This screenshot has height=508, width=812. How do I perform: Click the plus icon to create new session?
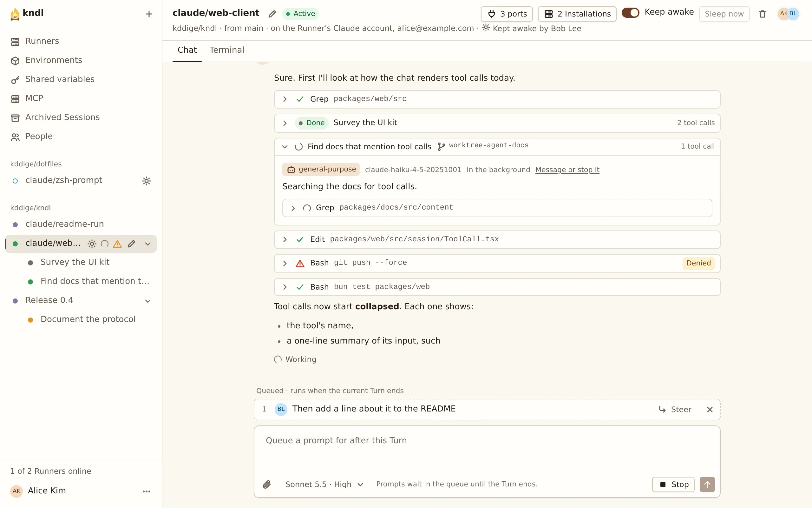(x=149, y=14)
